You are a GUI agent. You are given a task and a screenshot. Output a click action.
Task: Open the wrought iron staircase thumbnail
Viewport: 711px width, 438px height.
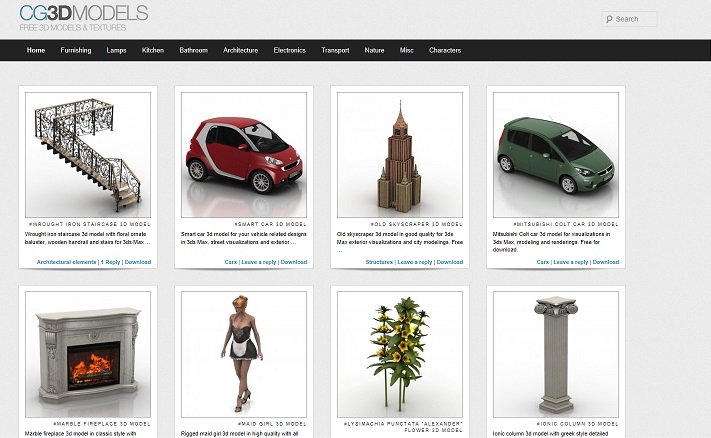pos(88,155)
